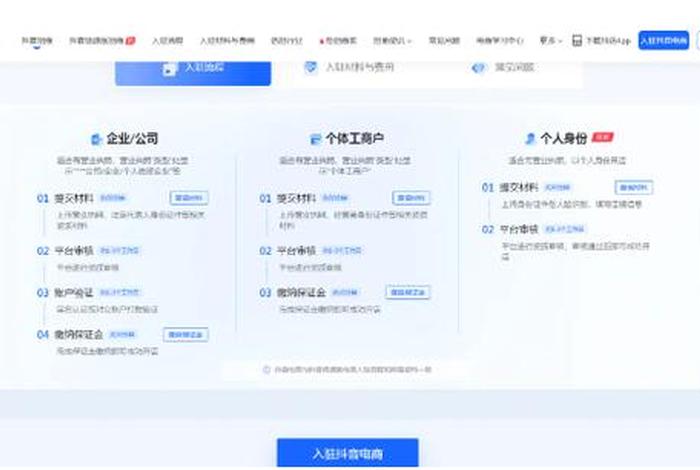Click the blue time tag beside 个人身份 step 02 平台审核

point(565,229)
